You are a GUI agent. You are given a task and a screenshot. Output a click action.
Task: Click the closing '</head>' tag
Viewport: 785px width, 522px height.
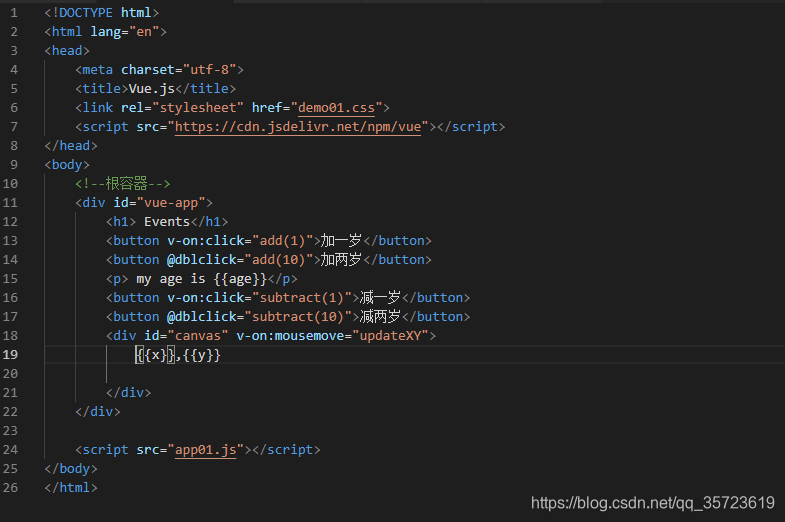click(71, 146)
